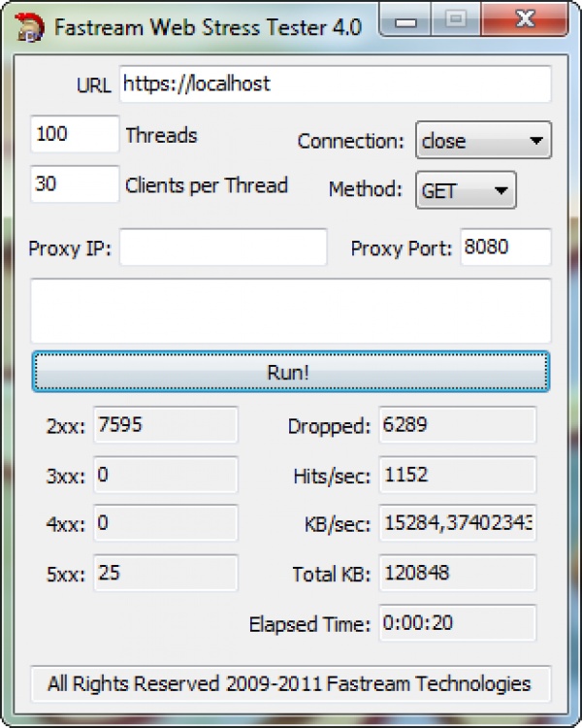Start the test with Run! button

tap(291, 372)
